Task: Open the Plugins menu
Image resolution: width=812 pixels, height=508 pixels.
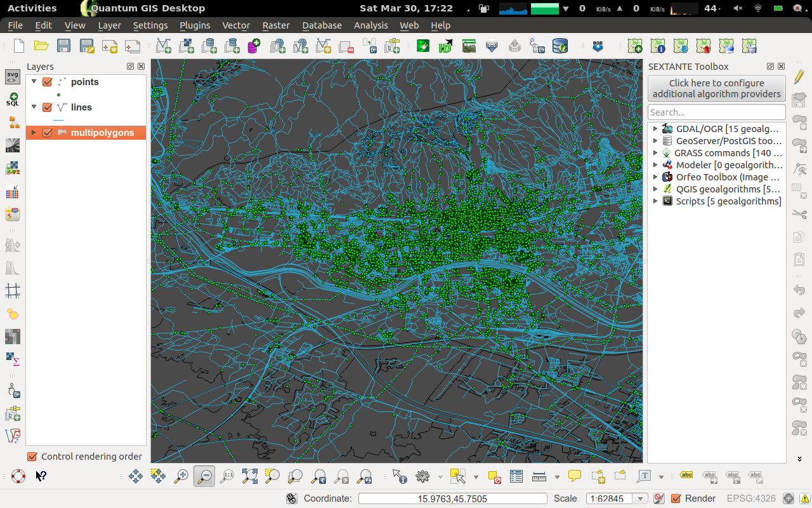Action: click(x=195, y=25)
